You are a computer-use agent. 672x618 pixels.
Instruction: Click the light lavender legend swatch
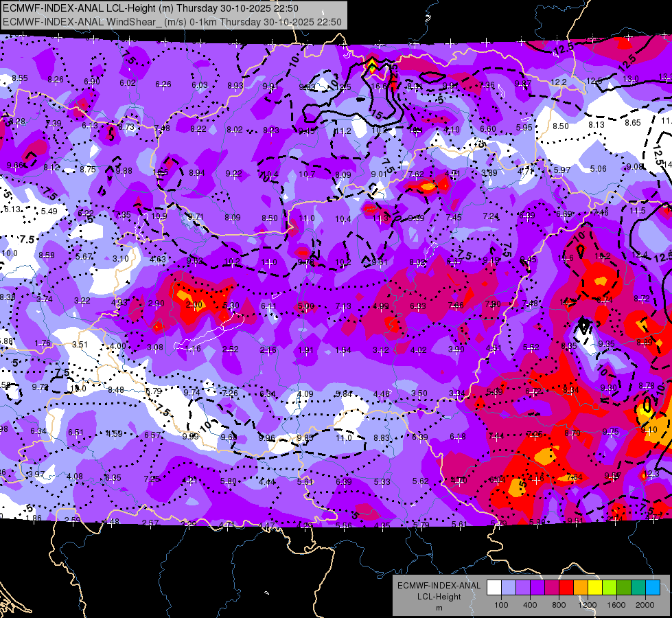pos(508,588)
